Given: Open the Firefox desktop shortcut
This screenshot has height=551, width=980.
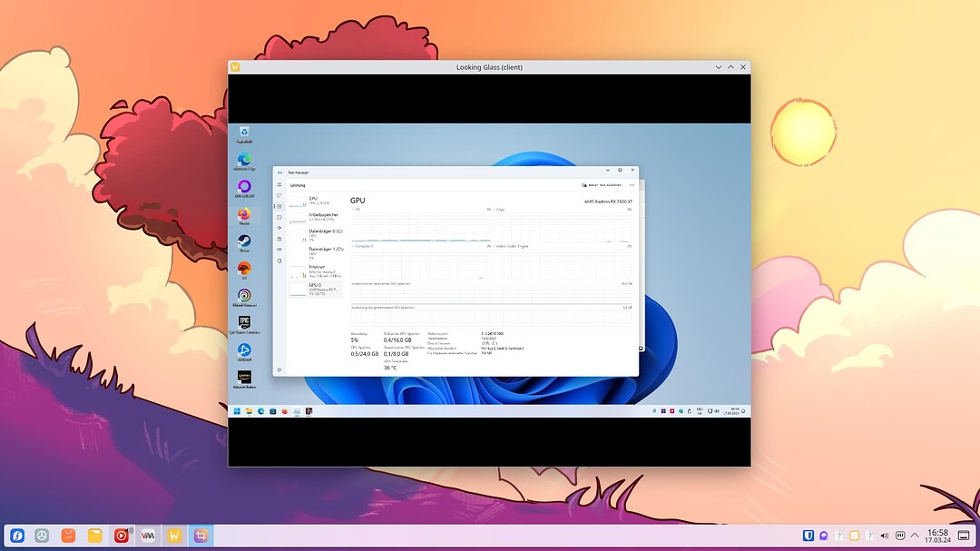Looking at the screenshot, I should 244,215.
